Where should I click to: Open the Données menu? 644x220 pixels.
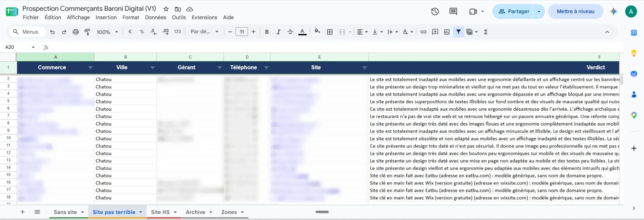point(156,17)
